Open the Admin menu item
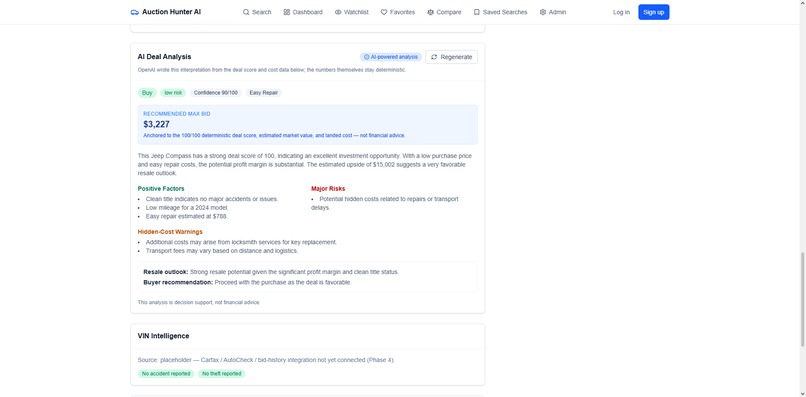The height and width of the screenshot is (397, 806). pyautogui.click(x=553, y=12)
